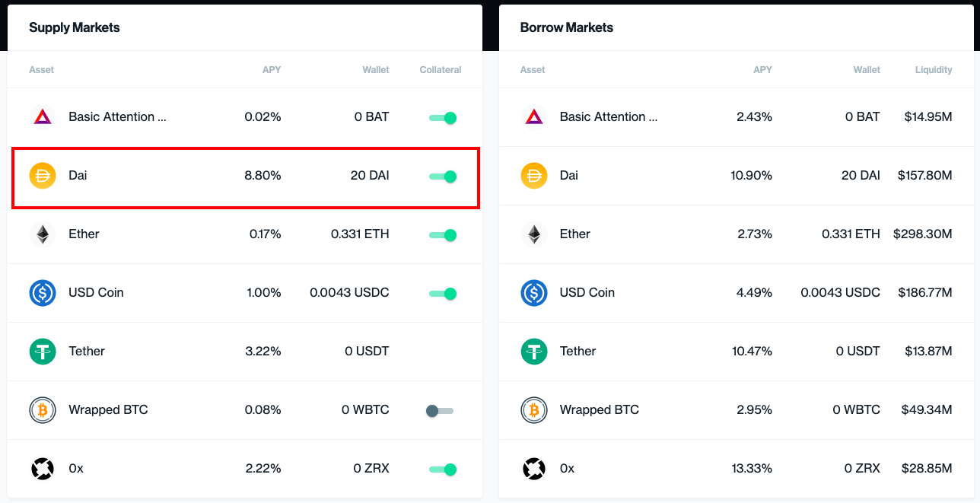980x503 pixels.
Task: Select 0x in Borrow Markets
Action: pos(737,469)
